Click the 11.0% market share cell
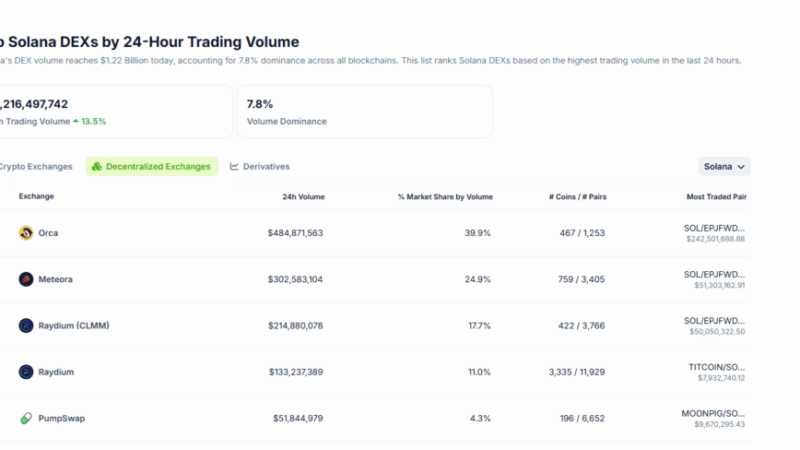 click(x=480, y=372)
